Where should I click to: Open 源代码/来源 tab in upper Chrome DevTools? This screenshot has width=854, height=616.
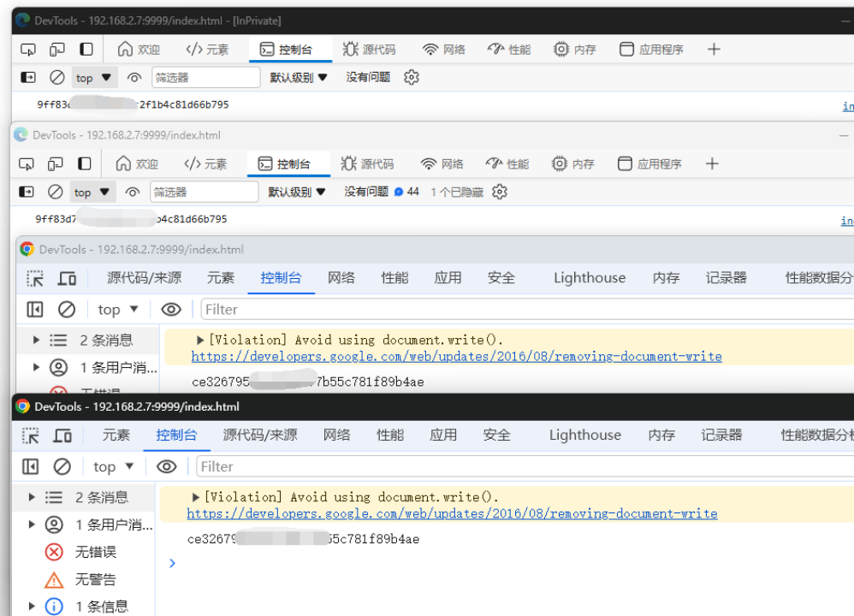pos(145,278)
